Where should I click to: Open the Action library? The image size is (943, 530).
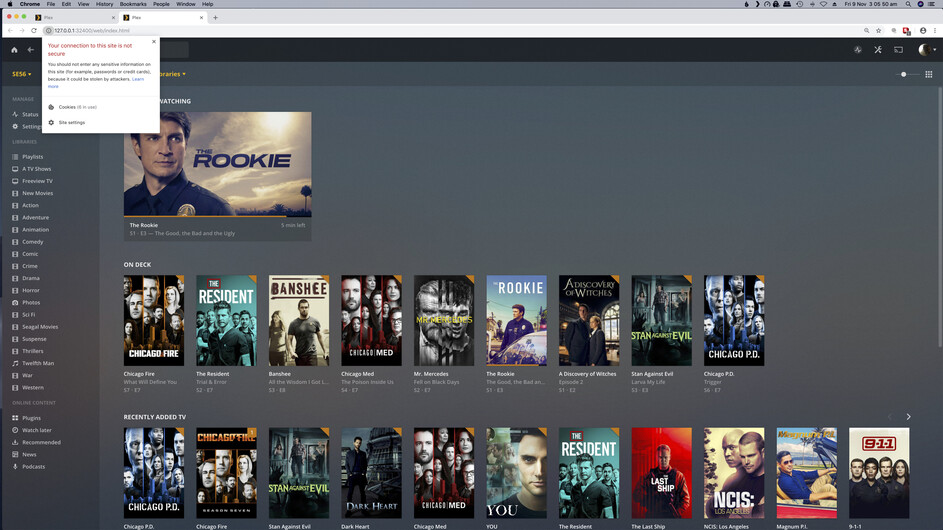[x=30, y=205]
